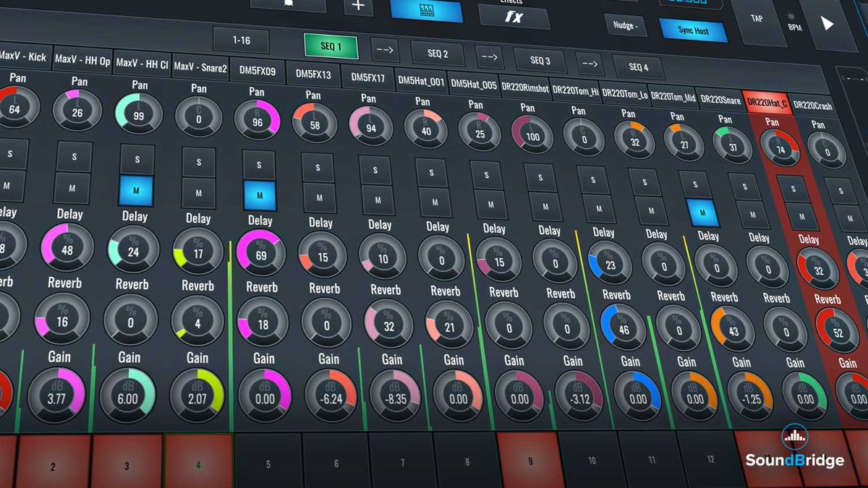Click the BPM indicator light
This screenshot has width=868, height=488.
pyautogui.click(x=791, y=16)
